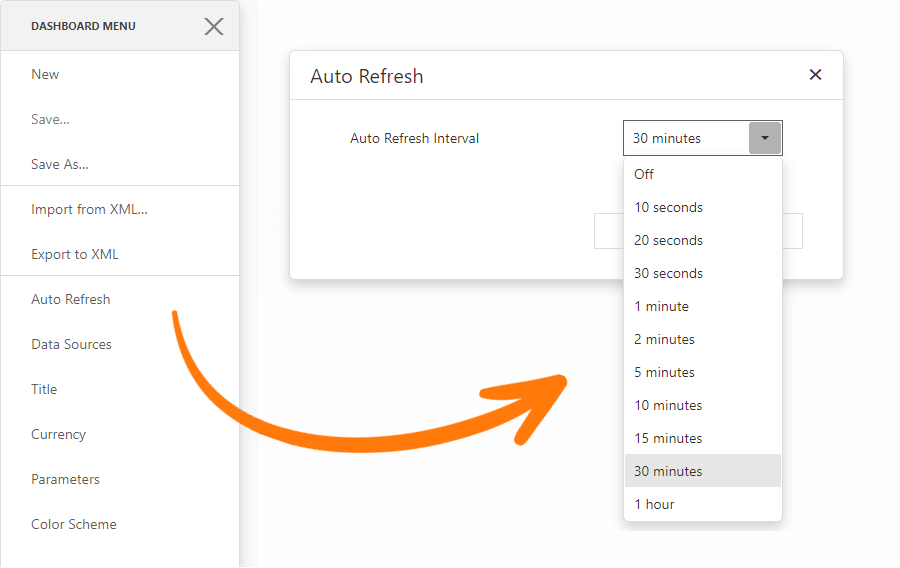Close the Dashboard Menu panel
Viewport: 900px width, 568px height.
pos(214,26)
